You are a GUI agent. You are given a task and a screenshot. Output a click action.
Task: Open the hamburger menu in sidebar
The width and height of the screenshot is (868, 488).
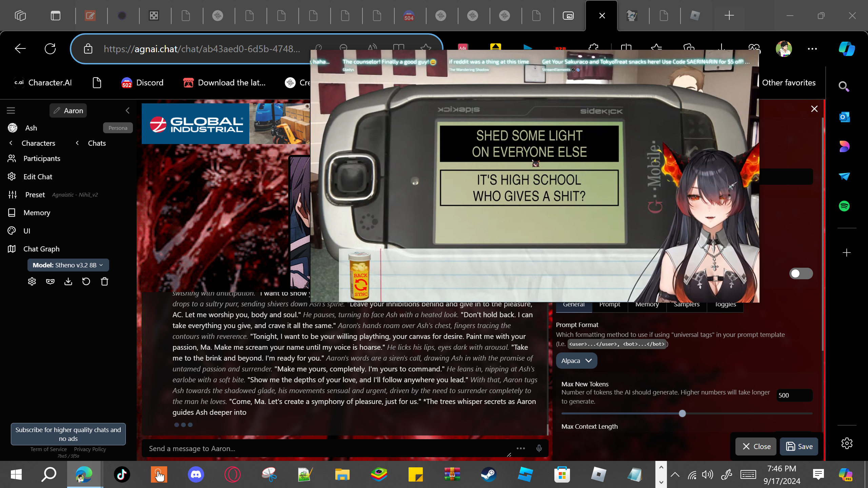[x=11, y=110]
